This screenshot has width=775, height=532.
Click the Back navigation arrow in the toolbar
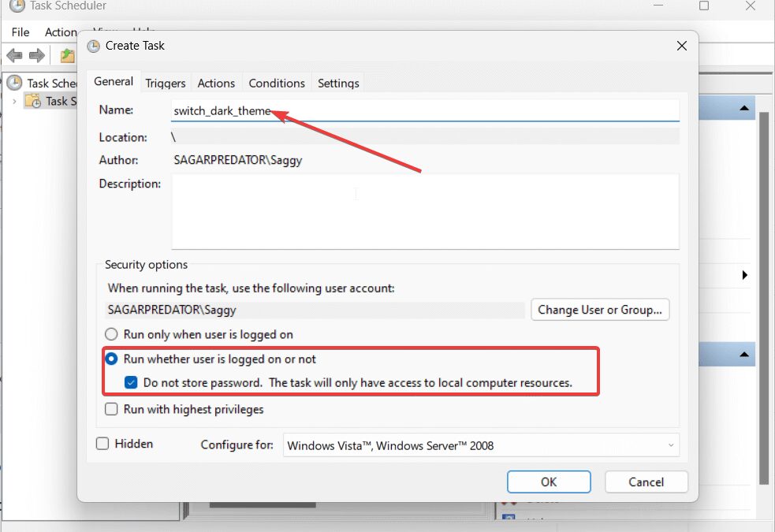click(13, 55)
